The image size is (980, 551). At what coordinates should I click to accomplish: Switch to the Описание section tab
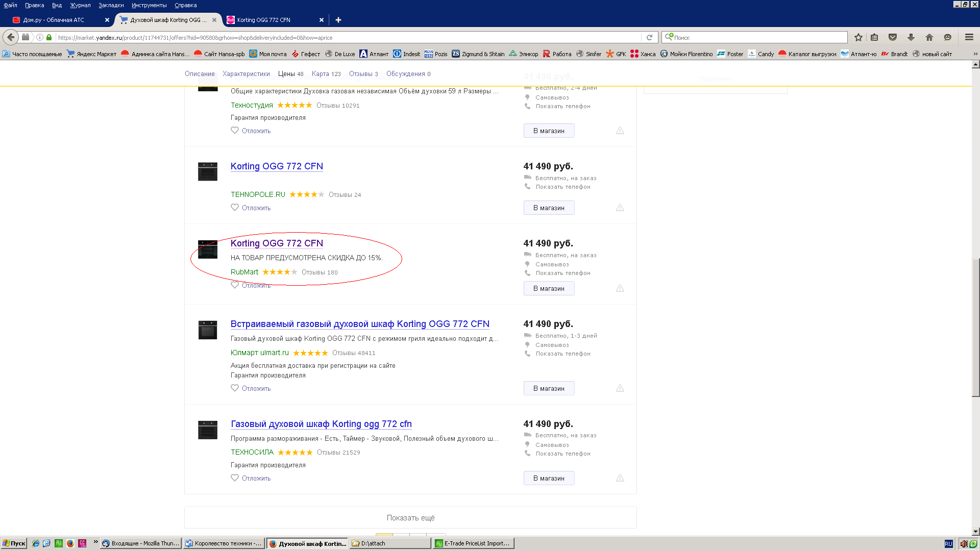pos(200,74)
